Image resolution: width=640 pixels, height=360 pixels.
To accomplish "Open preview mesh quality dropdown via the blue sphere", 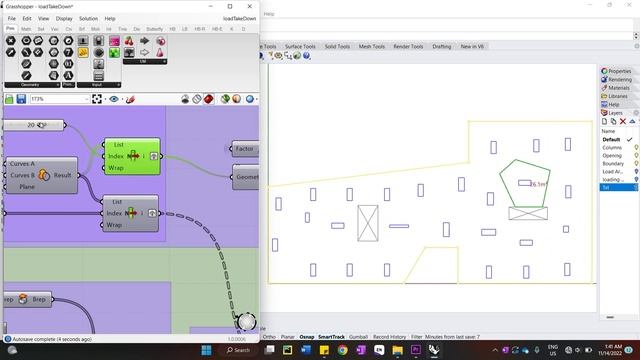I will point(250,99).
